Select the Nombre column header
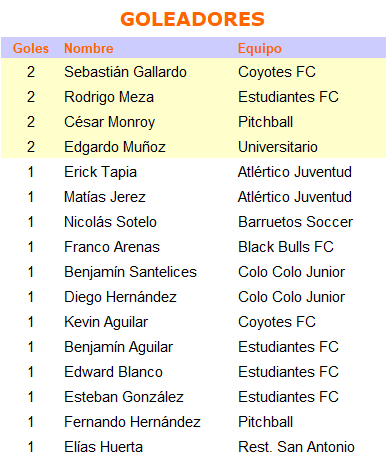The image size is (386, 459). [x=89, y=48]
